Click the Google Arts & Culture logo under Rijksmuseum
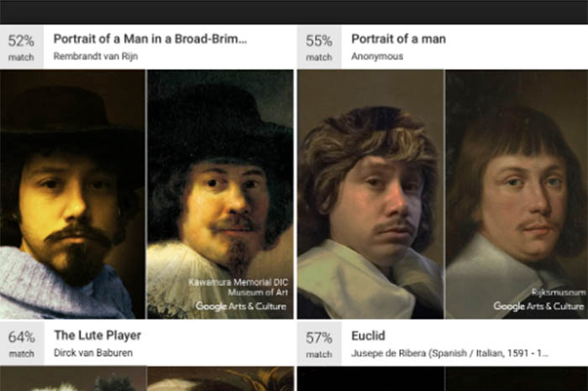Image resolution: width=588 pixels, height=391 pixels. tap(538, 306)
